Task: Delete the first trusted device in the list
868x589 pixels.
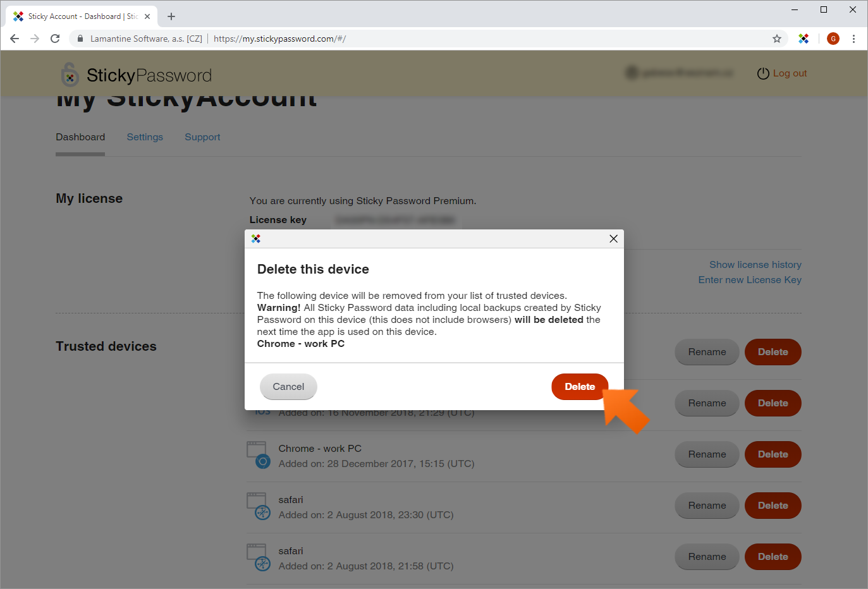Action: tap(773, 352)
